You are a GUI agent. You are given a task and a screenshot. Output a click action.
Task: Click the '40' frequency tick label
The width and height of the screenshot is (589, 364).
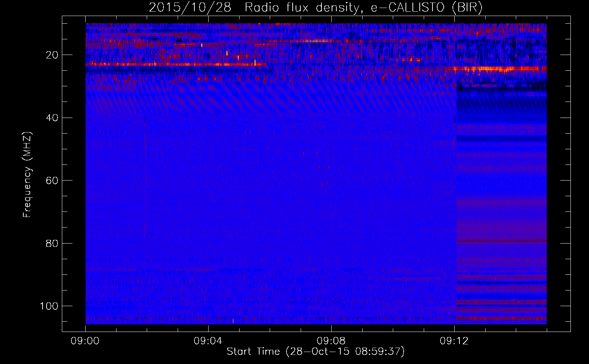52,118
